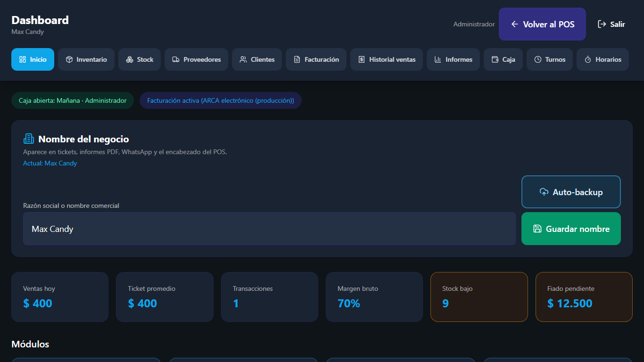Click the cloud upload icon in Auto-backup
Image resolution: width=644 pixels, height=362 pixels.
(x=544, y=192)
